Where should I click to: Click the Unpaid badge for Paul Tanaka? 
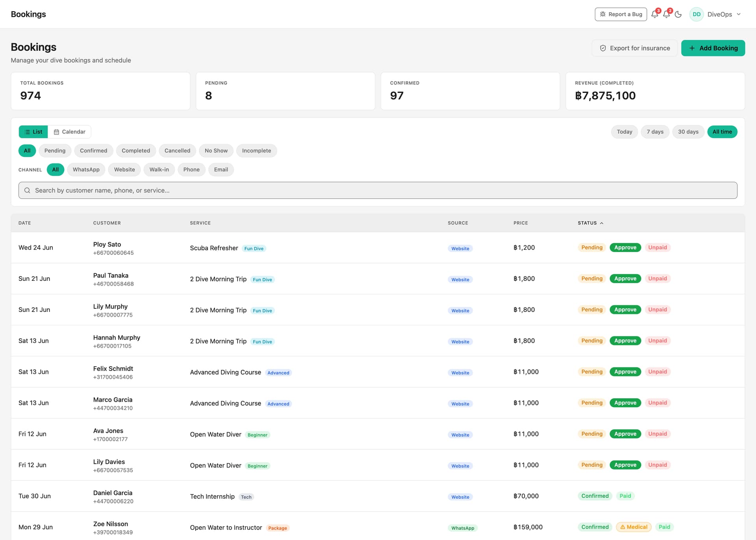point(657,279)
